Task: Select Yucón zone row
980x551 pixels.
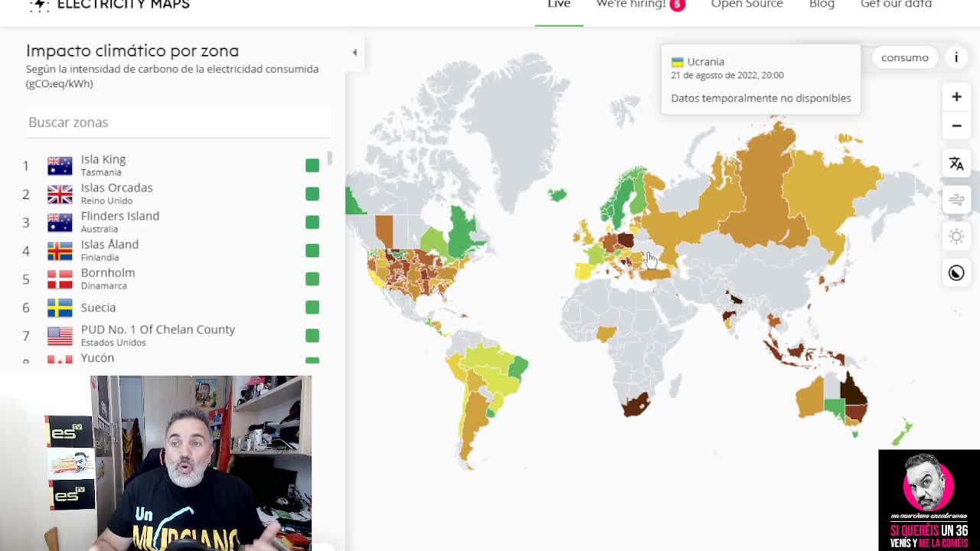Action: [172, 358]
